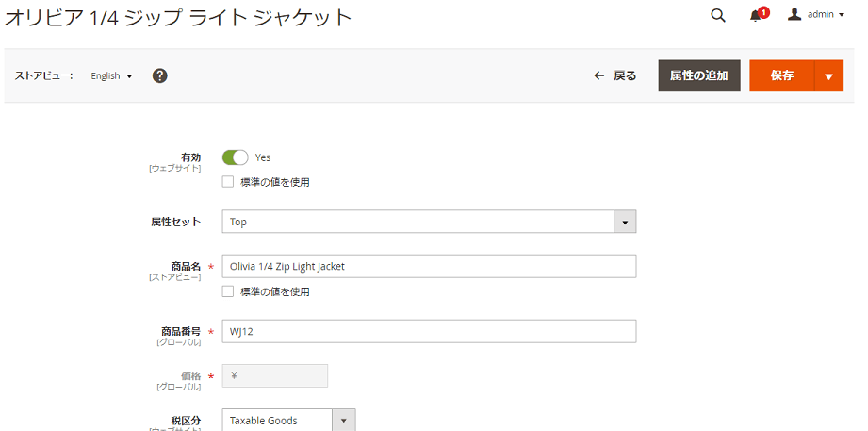The width and height of the screenshot is (868, 431).
Task: Click the 保存 save button
Action: pos(781,76)
